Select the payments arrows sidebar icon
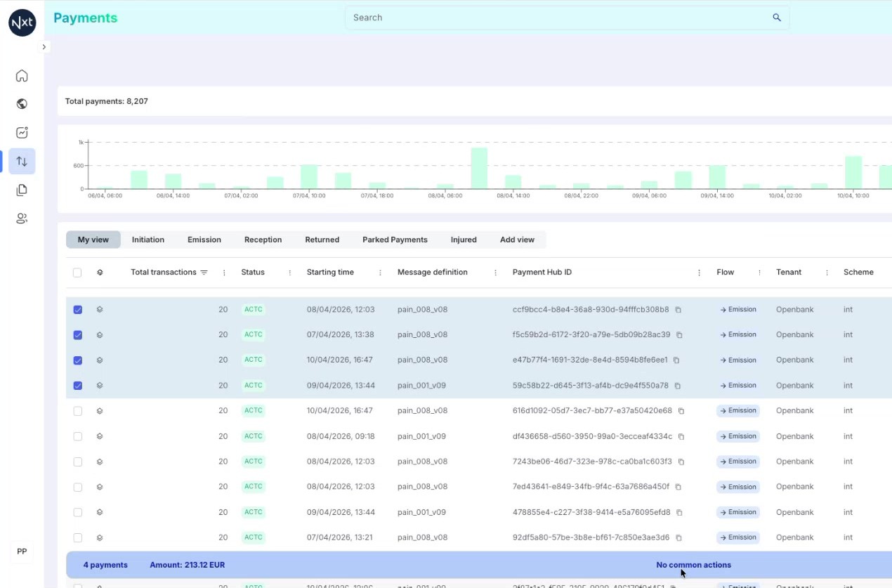892x588 pixels. (22, 162)
